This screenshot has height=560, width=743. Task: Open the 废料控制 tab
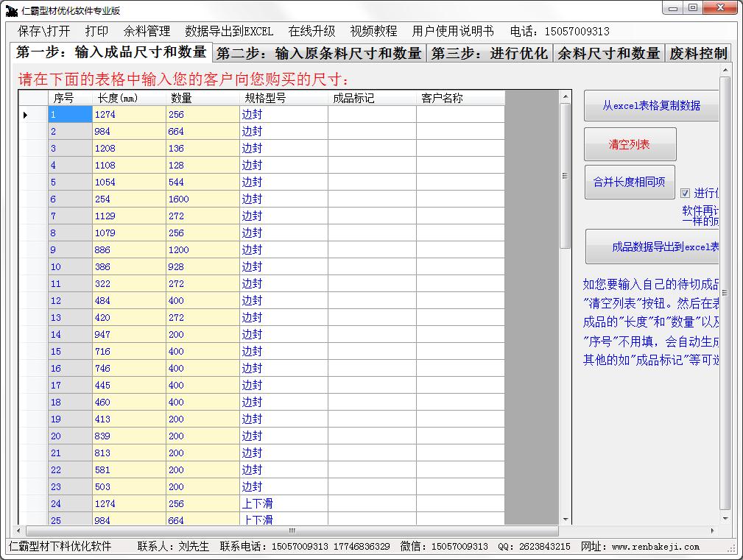tap(697, 53)
